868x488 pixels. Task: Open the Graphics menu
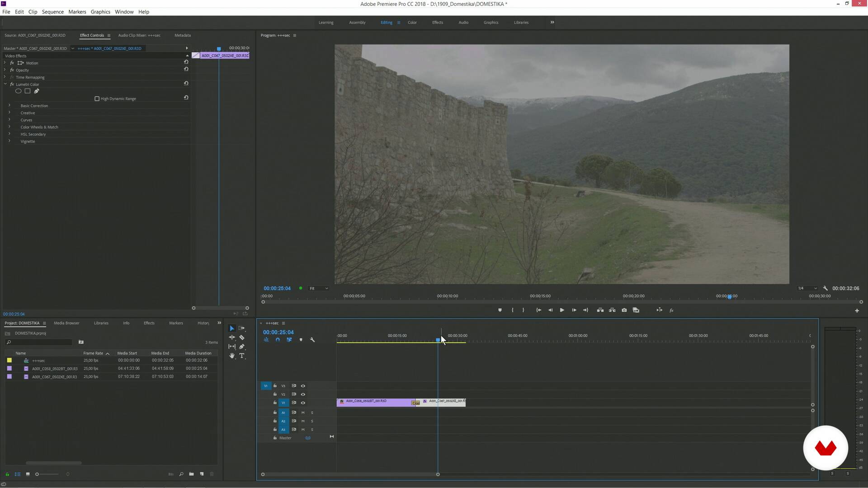tap(100, 12)
